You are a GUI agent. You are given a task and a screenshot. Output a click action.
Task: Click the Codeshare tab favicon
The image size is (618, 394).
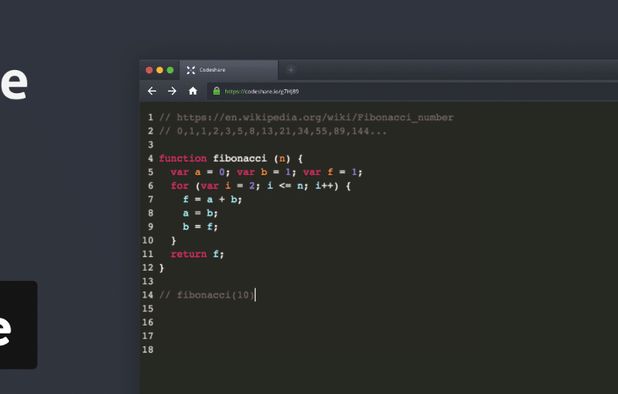191,70
